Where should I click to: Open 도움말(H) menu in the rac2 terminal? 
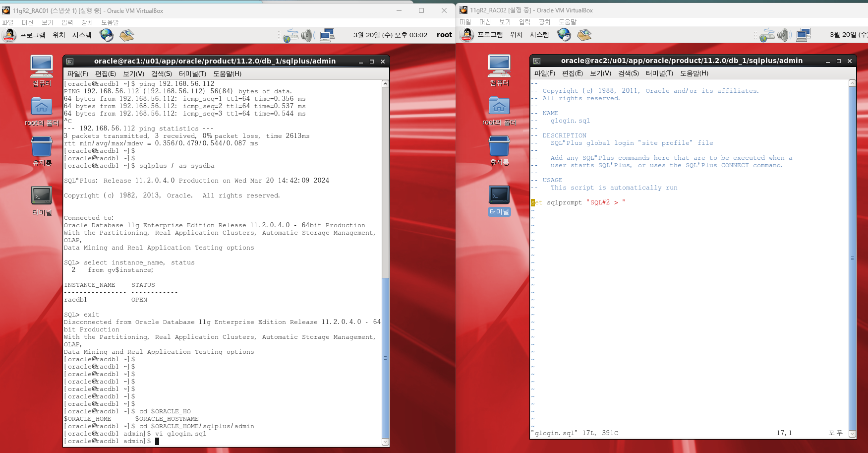pos(694,73)
